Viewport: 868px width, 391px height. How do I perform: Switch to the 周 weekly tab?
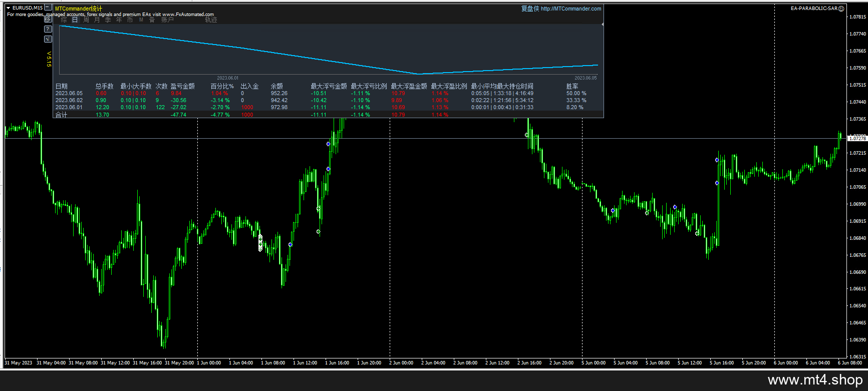pos(86,20)
